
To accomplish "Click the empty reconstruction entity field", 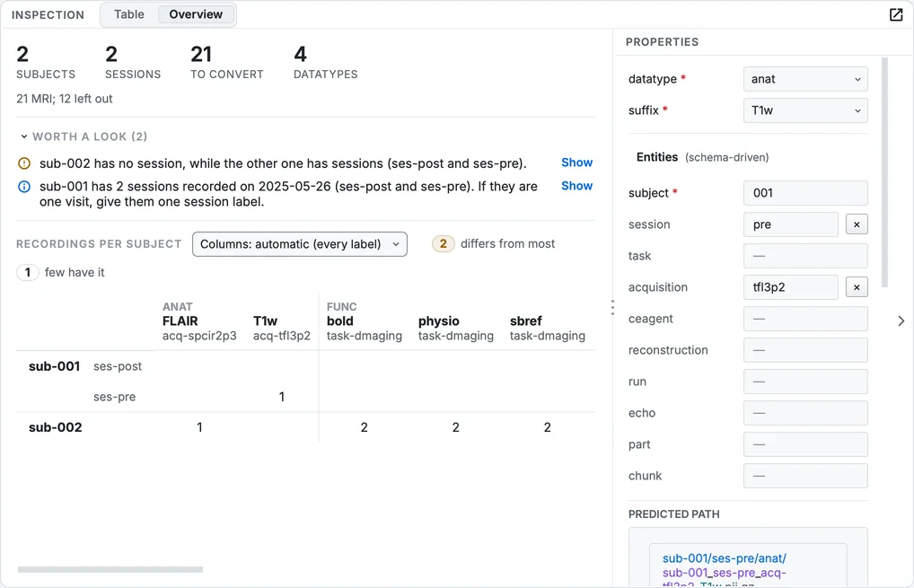I will coord(805,350).
